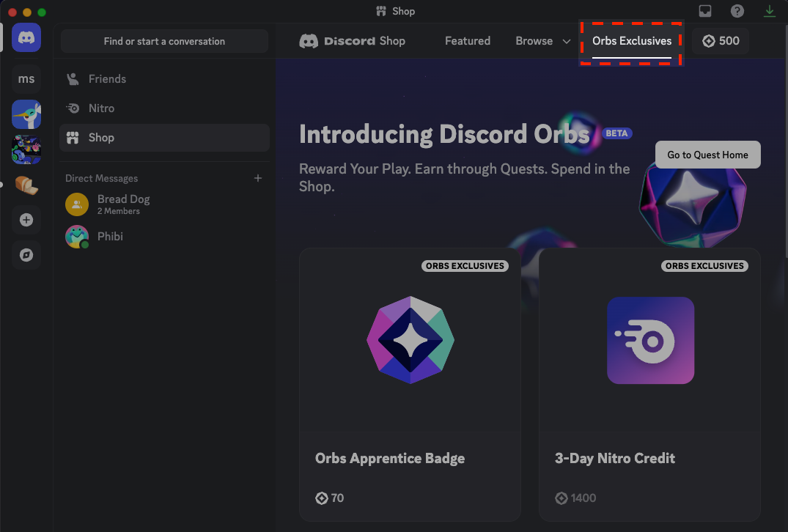The height and width of the screenshot is (532, 788).
Task: Expand the Browse dropdown
Action: coord(542,41)
